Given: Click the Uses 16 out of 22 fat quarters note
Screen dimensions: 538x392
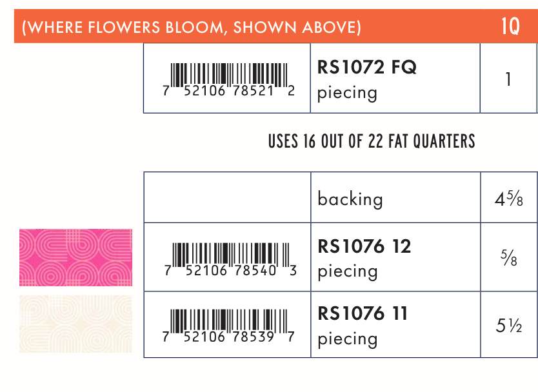Looking at the screenshot, I should tap(372, 141).
